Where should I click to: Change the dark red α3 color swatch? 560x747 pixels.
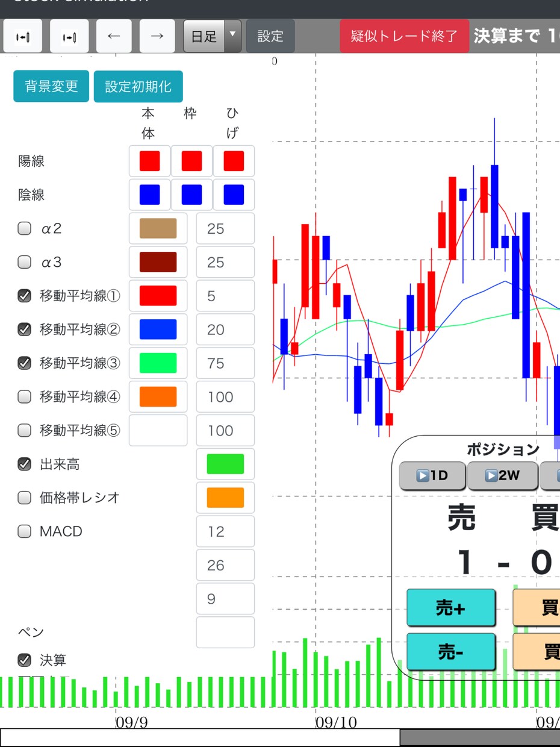[158, 262]
